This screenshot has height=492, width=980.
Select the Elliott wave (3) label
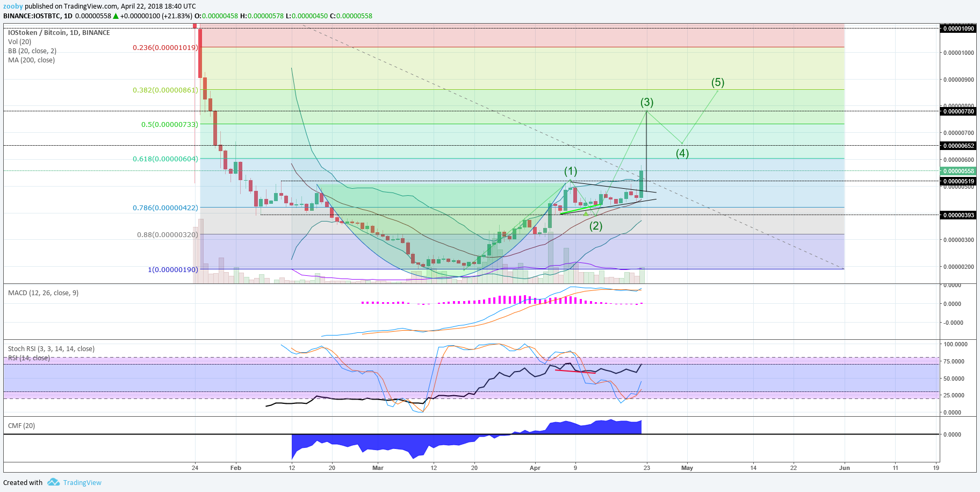pos(647,102)
